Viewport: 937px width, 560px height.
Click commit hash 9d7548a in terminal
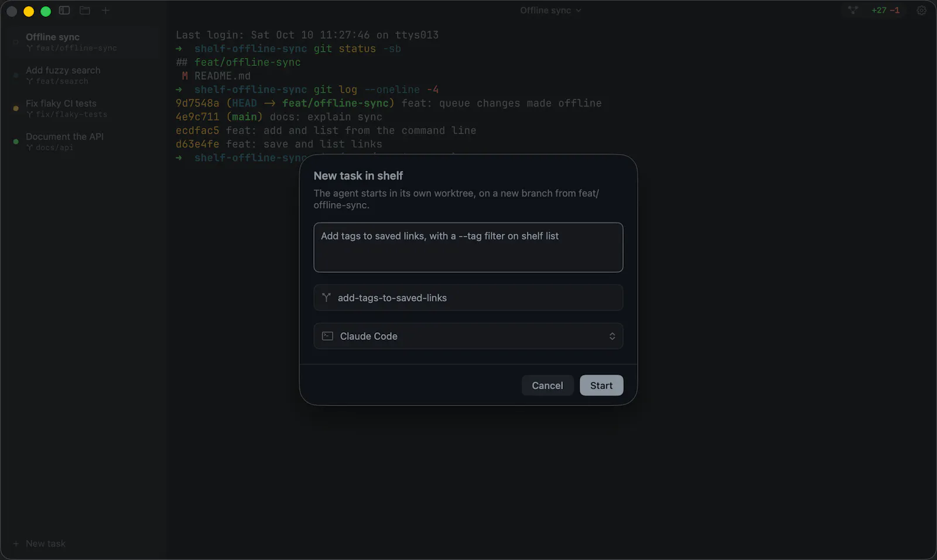(197, 103)
